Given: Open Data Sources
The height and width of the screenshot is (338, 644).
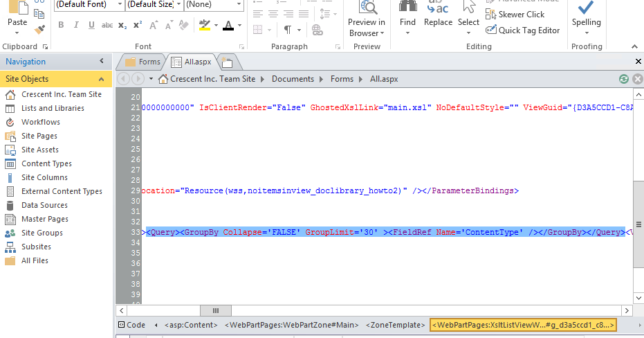Looking at the screenshot, I should [36, 205].
